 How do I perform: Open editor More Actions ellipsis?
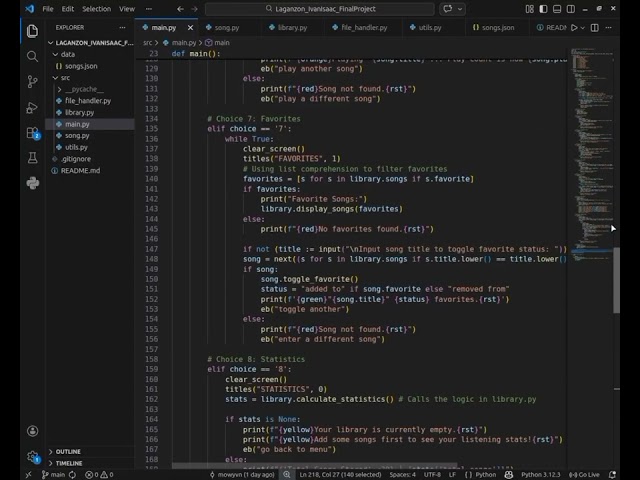click(x=609, y=27)
